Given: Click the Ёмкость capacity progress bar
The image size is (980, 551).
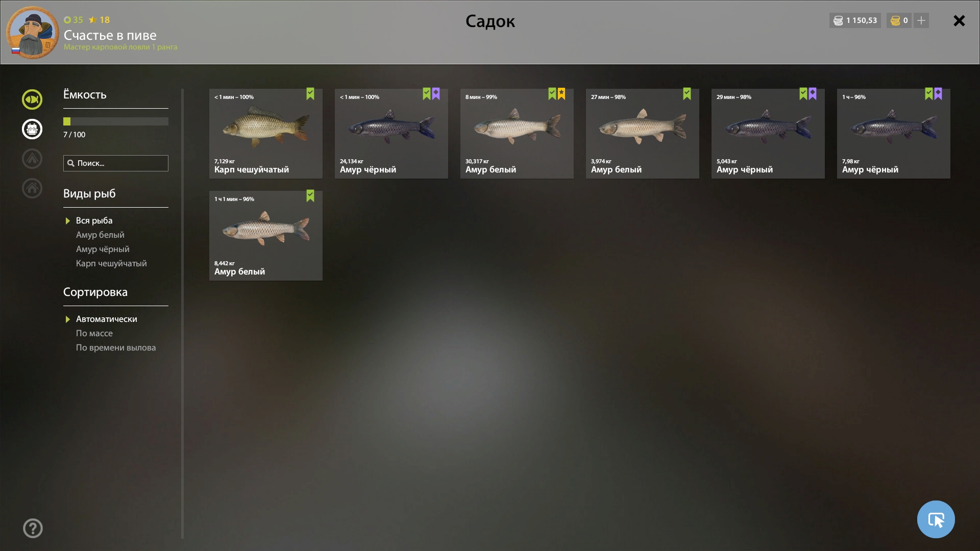Looking at the screenshot, I should pyautogui.click(x=116, y=121).
